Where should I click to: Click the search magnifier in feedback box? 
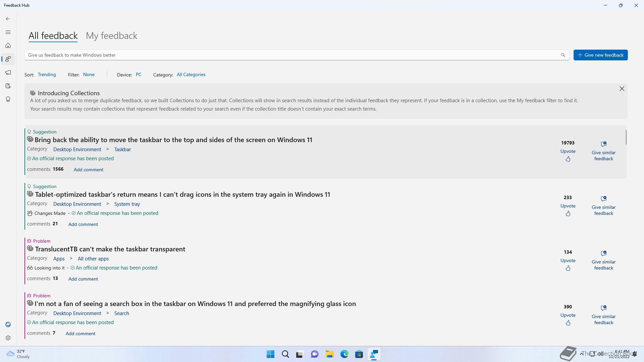click(563, 55)
